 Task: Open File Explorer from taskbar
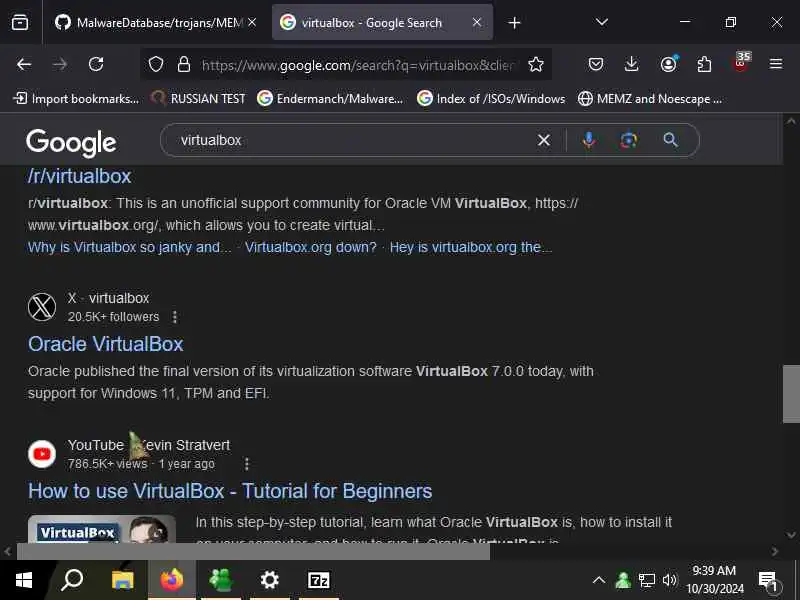click(x=122, y=580)
